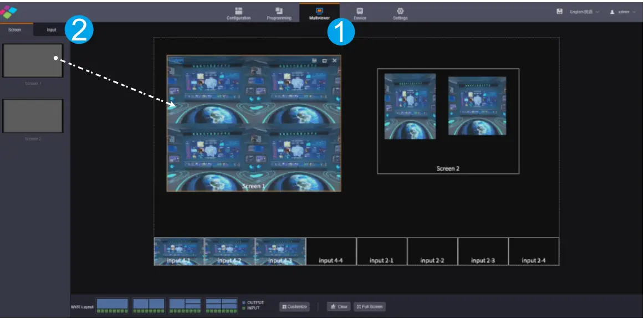The width and height of the screenshot is (644, 319).
Task: Maximize Screen 1 via its window icon
Action: coord(324,60)
